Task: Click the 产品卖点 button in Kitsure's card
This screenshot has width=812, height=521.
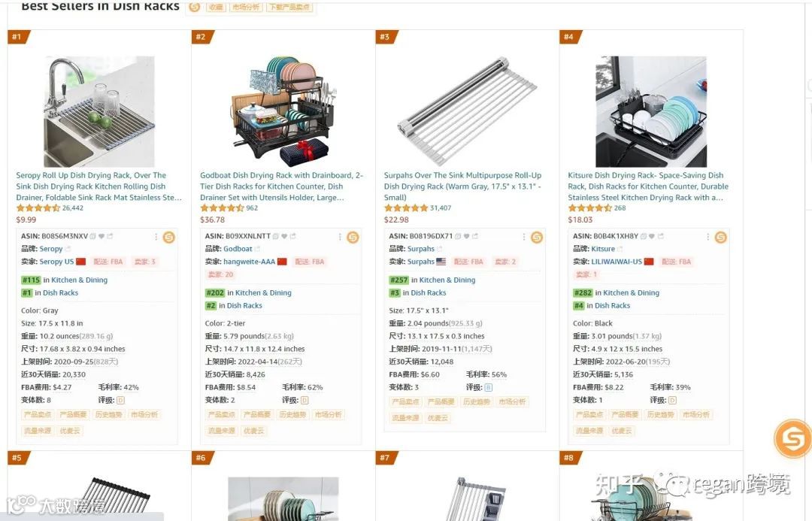Action: [589, 415]
